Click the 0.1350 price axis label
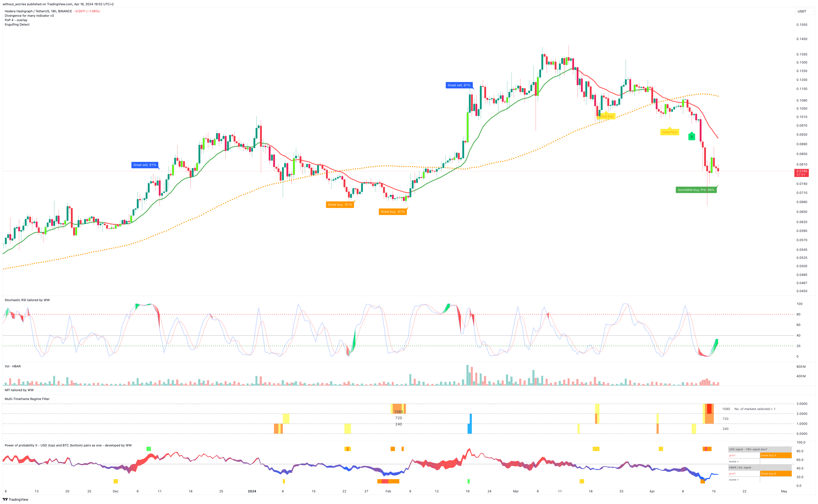Screen dimensions: 818x504 coord(802,54)
